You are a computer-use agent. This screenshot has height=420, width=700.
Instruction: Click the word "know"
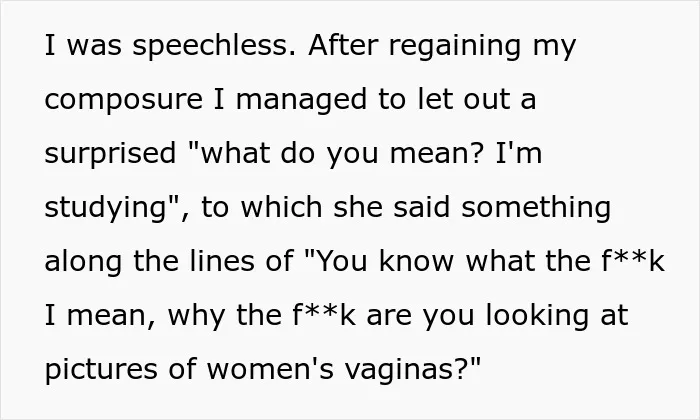pos(416,262)
